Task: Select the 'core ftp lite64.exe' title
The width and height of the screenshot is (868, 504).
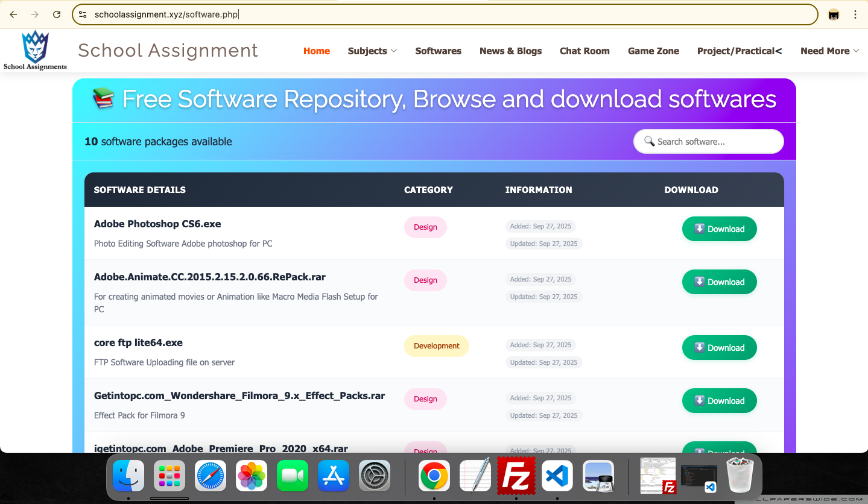Action: pos(138,342)
